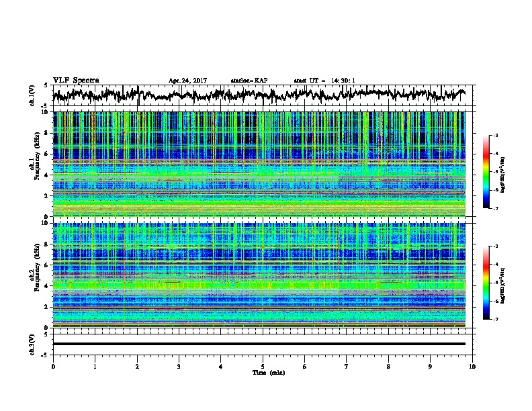Screen dimensions: 532x411
Task: Click the ch.3(V) axis '-5' tick label
Action: (x=45, y=355)
